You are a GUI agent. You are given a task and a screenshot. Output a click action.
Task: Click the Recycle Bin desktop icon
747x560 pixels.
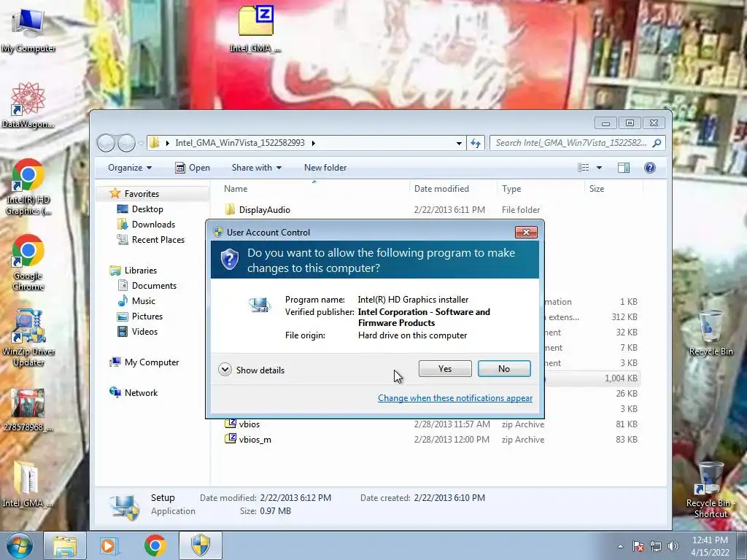pyautogui.click(x=711, y=332)
